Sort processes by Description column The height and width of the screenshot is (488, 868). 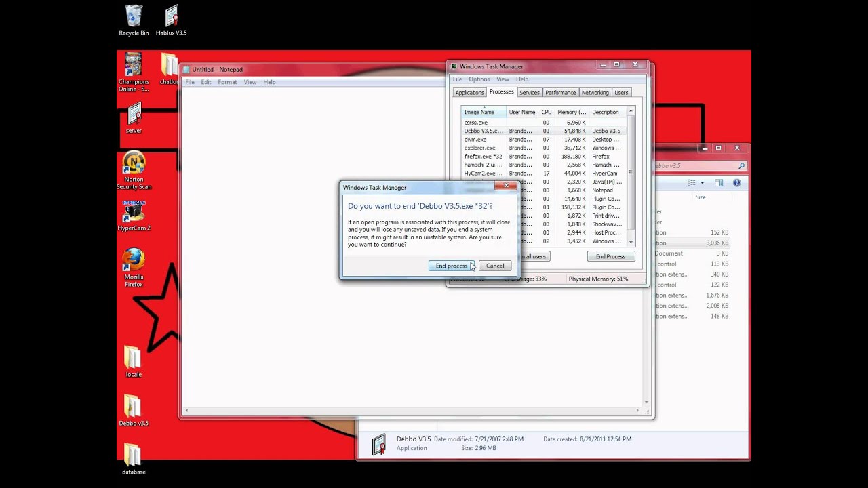click(608, 112)
